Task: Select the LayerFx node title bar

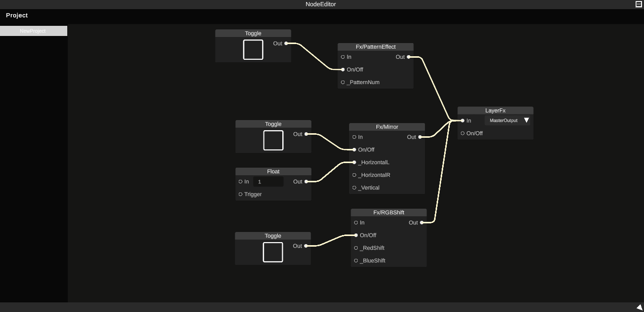Action: (495, 110)
